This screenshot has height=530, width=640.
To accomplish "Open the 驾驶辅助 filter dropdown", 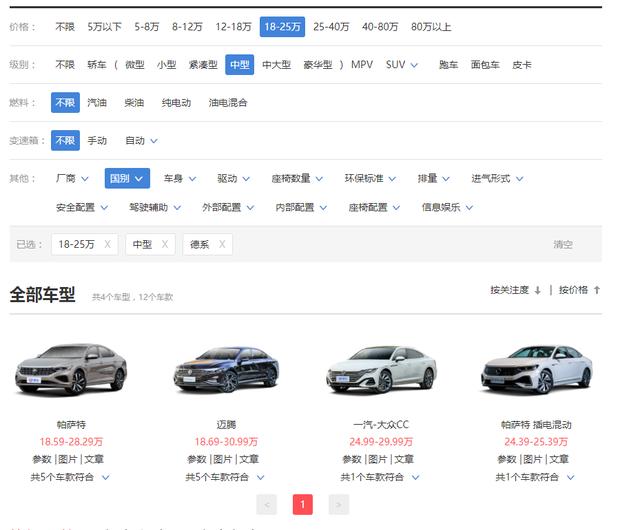I will (155, 207).
